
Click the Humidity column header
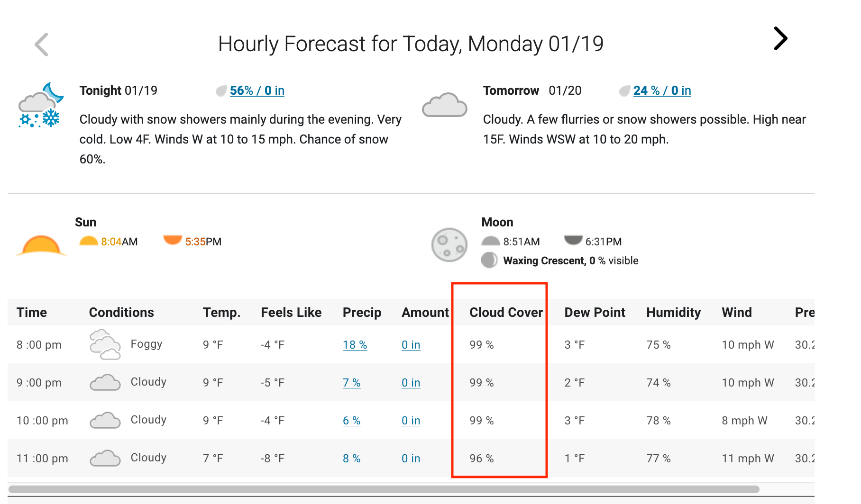point(673,312)
